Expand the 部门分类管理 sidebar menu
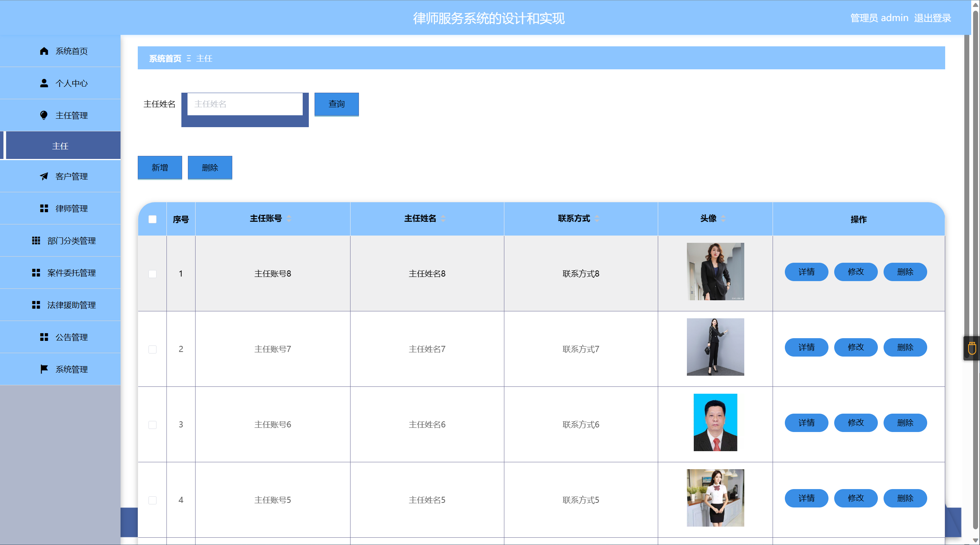The width and height of the screenshot is (980, 545). [x=60, y=241]
